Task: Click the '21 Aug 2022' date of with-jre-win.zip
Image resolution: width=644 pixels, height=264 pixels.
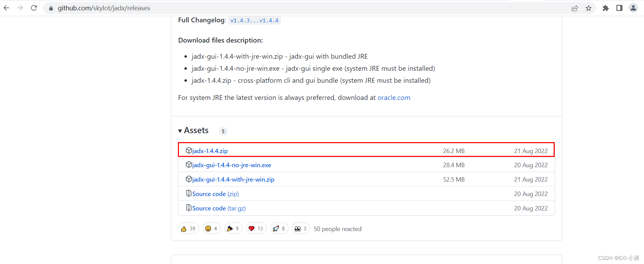Action: coord(531,180)
